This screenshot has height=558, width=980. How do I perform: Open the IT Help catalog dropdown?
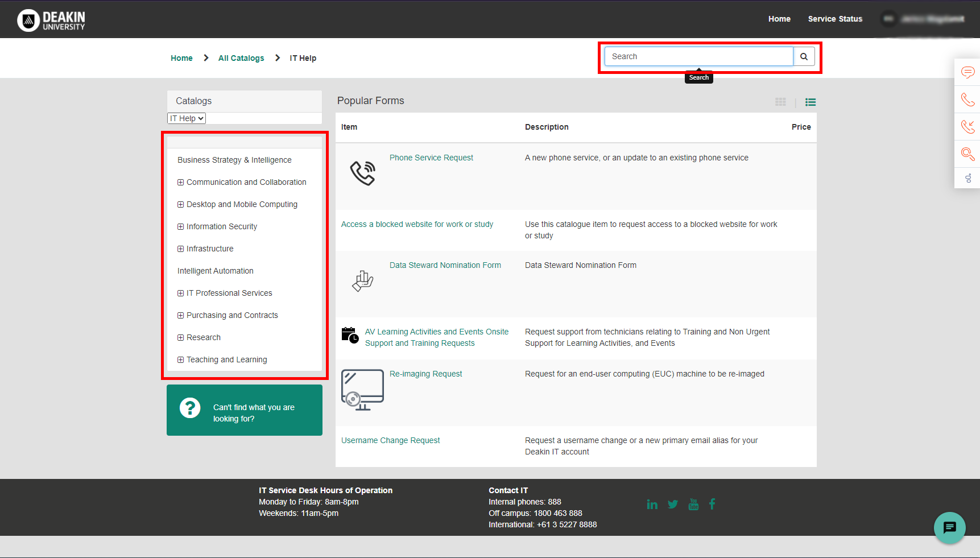[187, 118]
